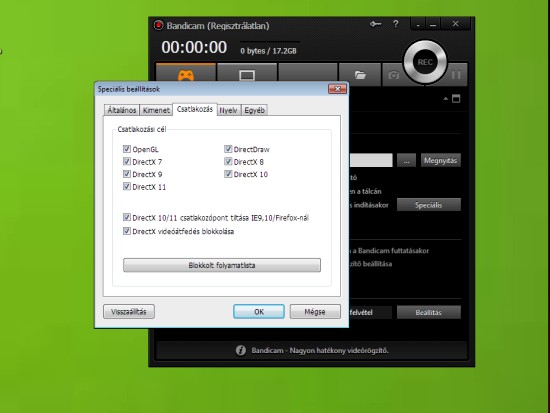
Task: Click the Mégse cancel button
Action: pyautogui.click(x=315, y=312)
